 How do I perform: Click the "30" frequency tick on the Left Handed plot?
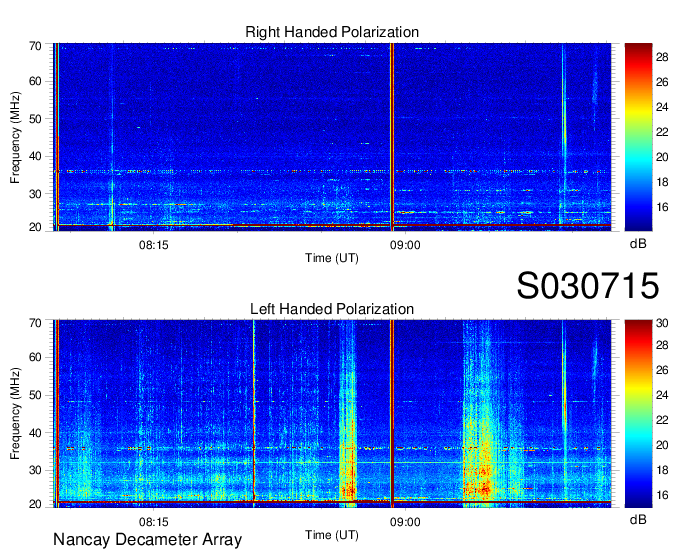point(35,470)
